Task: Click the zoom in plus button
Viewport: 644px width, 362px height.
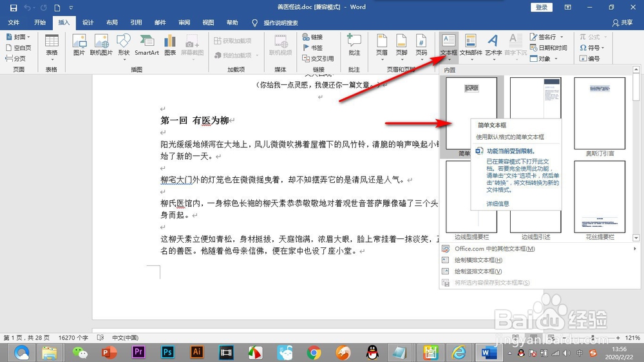Action: click(618, 338)
